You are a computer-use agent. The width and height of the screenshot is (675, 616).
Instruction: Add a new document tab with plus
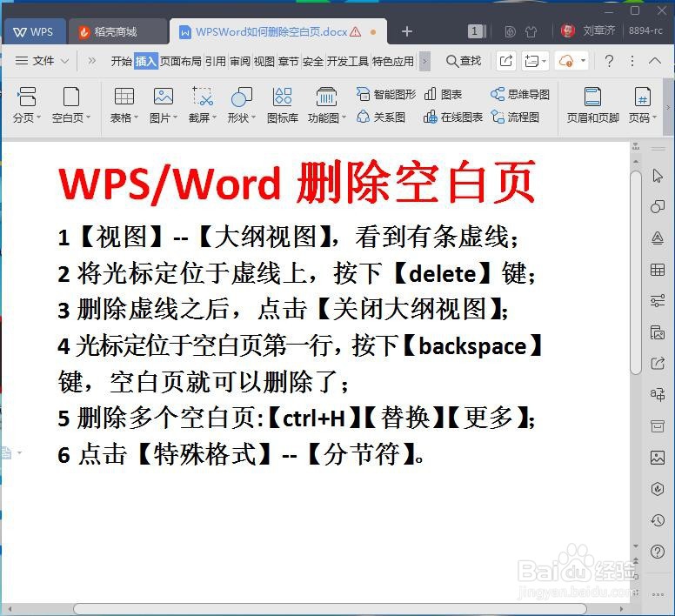[x=407, y=31]
